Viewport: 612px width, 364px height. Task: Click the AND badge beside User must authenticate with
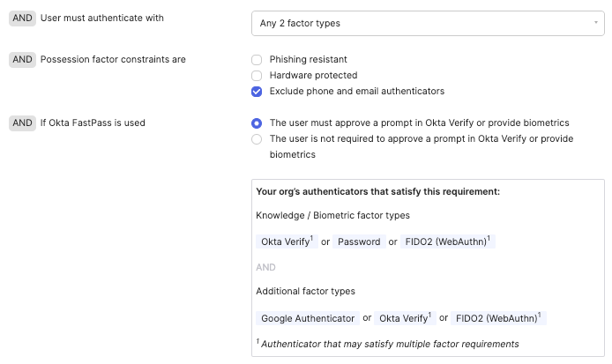(x=22, y=18)
